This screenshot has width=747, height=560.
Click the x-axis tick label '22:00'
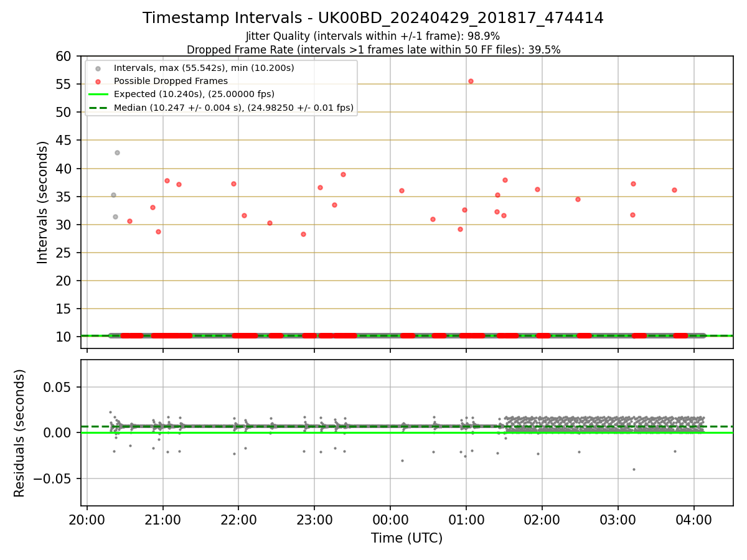238,519
